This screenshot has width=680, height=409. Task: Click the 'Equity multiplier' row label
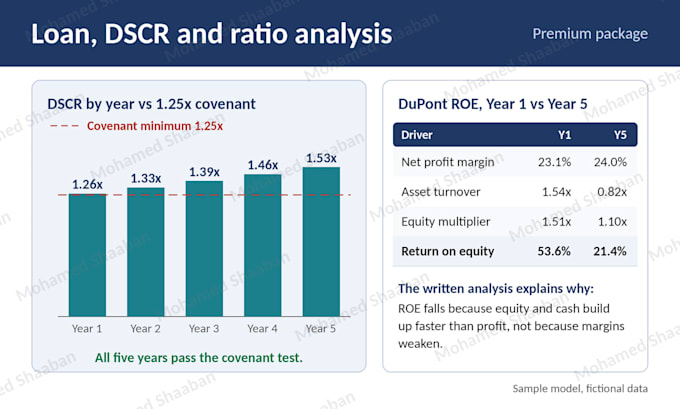445,222
